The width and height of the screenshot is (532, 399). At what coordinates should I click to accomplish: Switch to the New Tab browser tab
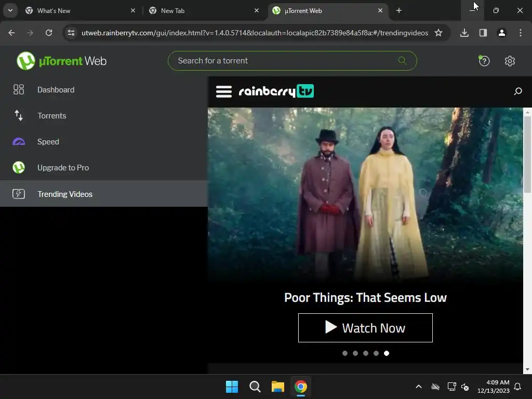[x=204, y=10]
